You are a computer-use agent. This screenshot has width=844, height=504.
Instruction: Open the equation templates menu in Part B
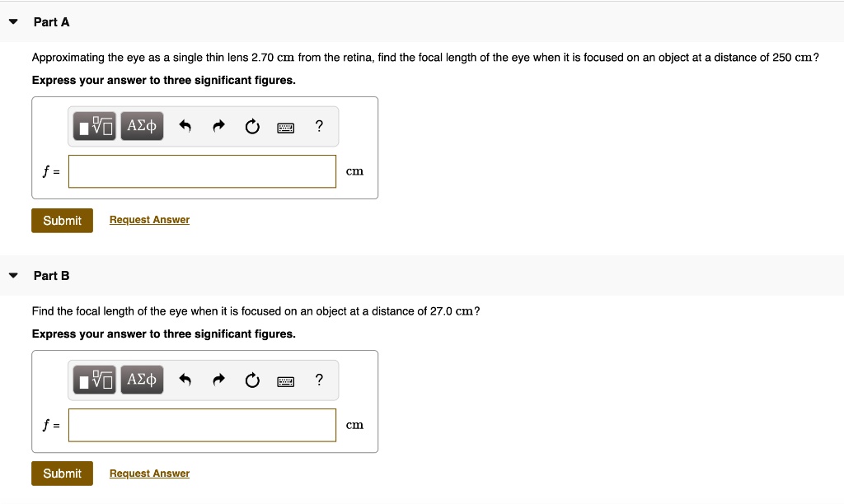pos(94,380)
